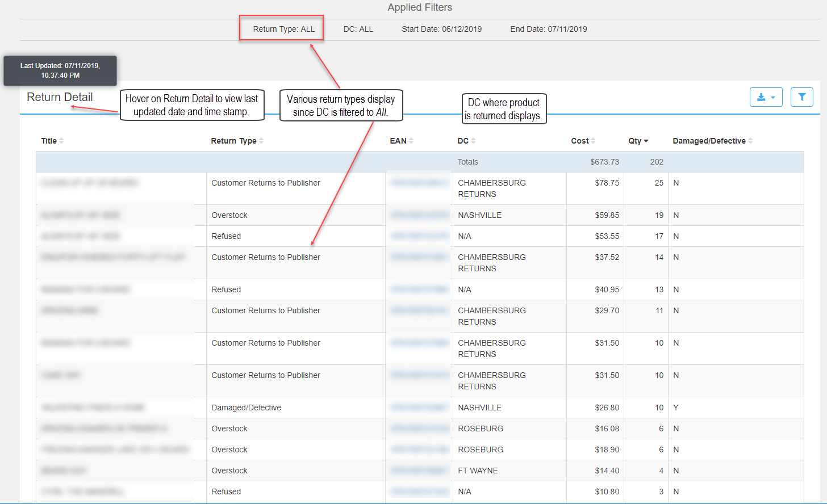Select the Return Type: ALL applied filter
The height and width of the screenshot is (504, 827).
pos(281,28)
